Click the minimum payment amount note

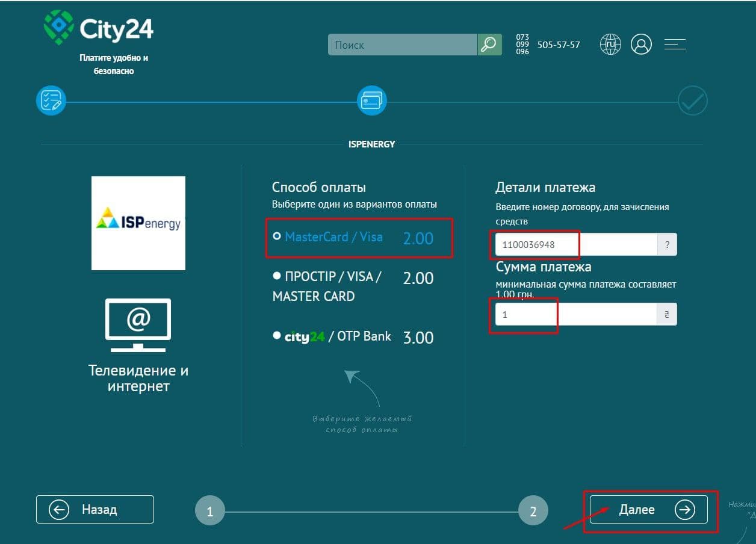tap(586, 289)
